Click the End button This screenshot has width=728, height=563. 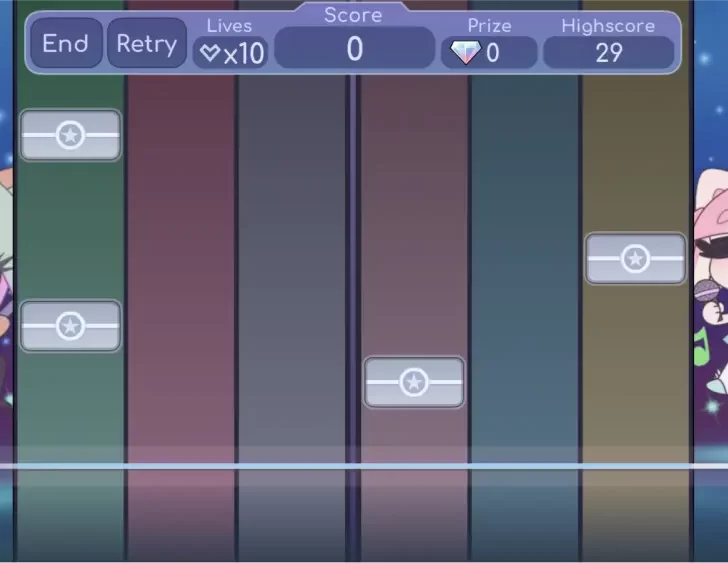[66, 44]
